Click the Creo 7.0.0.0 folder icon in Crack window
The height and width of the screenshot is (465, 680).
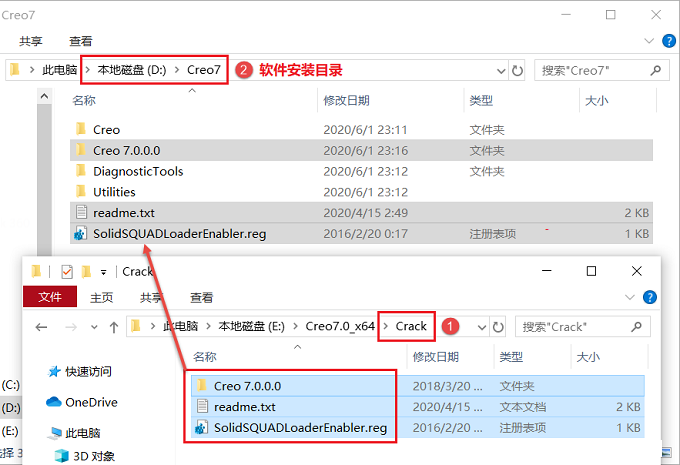[x=201, y=385]
